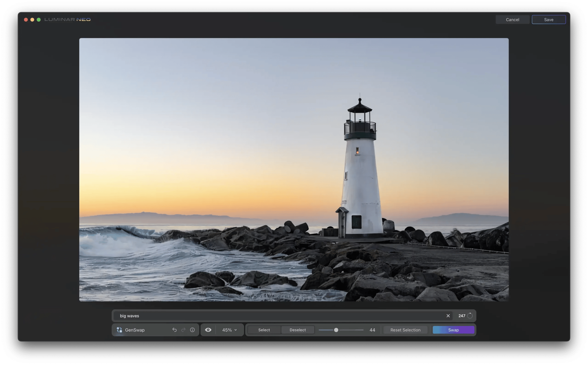Undo the last GenSwap action
Screen dimensions: 588x365
tap(174, 330)
